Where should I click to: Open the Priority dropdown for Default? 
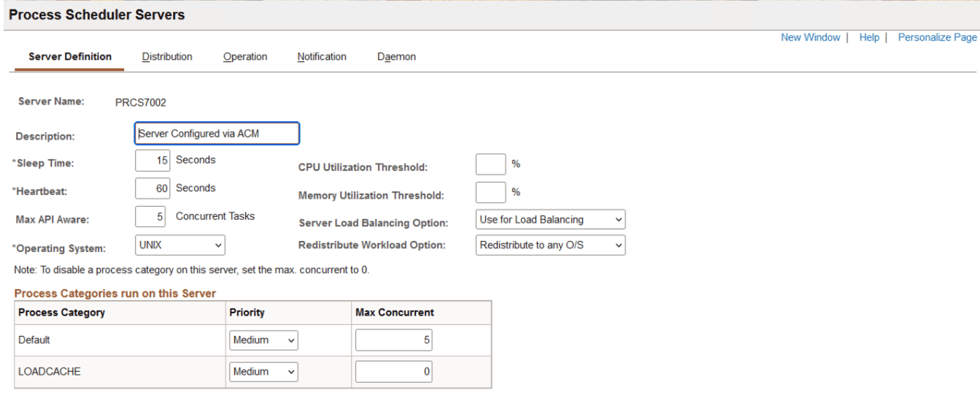(x=263, y=340)
